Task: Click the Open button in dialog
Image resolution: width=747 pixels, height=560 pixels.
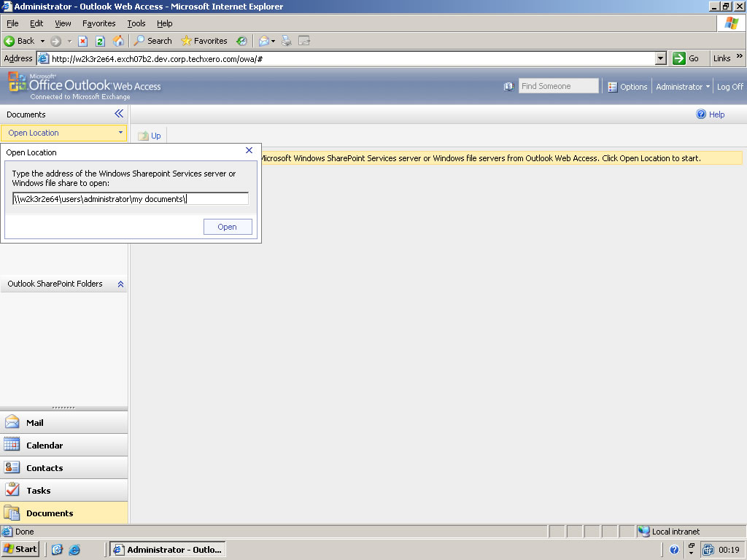Action: (x=228, y=227)
